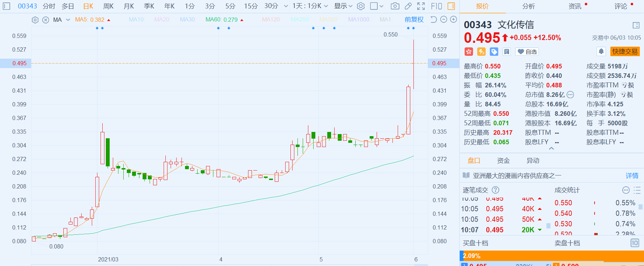
Task: Open the 评论 comments tab
Action: pyautogui.click(x=621, y=6)
